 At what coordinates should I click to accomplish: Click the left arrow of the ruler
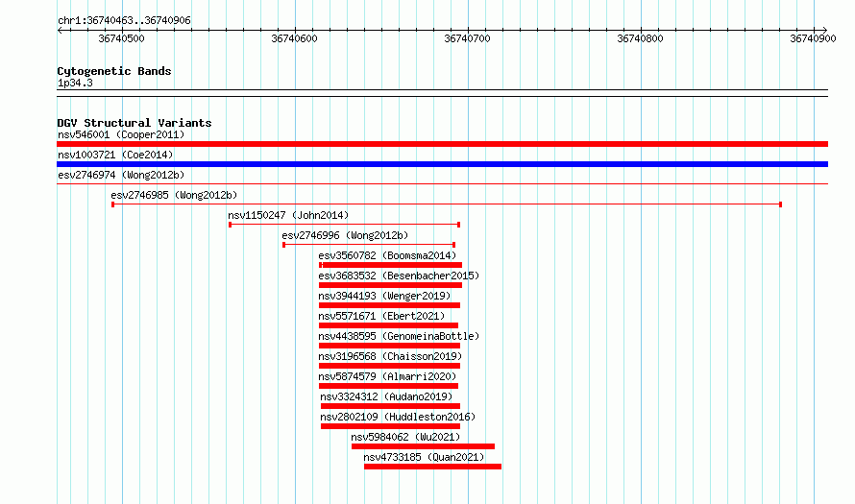point(60,31)
